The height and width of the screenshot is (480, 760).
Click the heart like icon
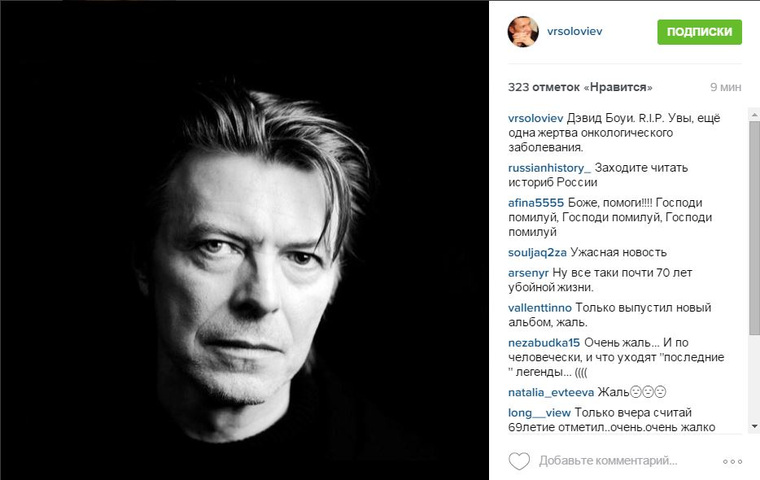(519, 461)
